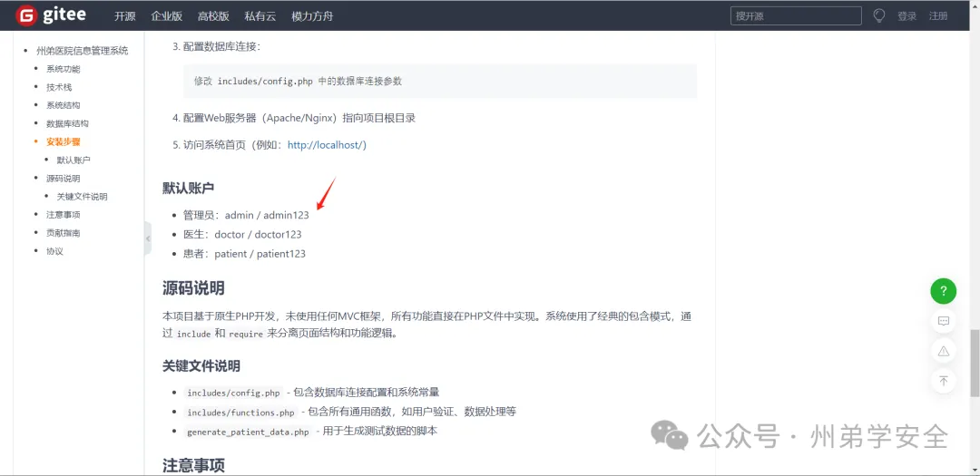The height and width of the screenshot is (476, 980).
Task: Click the text 患者: patient / patient123
Action: click(244, 254)
